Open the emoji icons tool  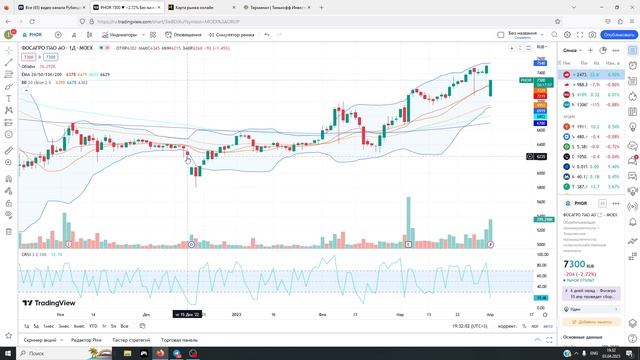pos(9,134)
